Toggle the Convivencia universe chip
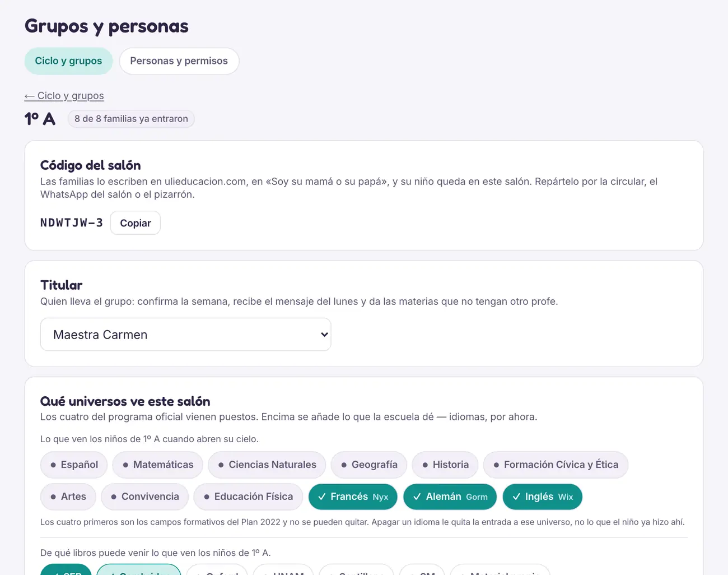Screen dimensions: 728x575 click(144, 497)
